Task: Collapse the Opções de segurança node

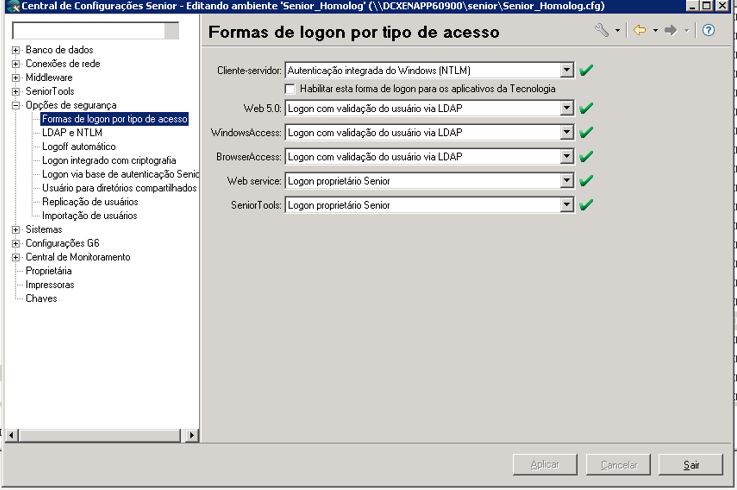Action: tap(16, 105)
